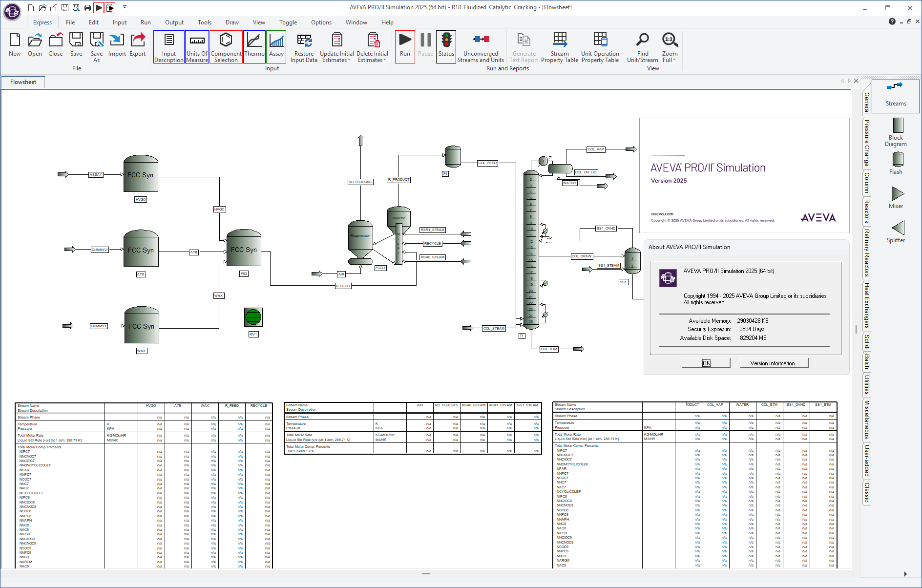Image resolution: width=922 pixels, height=588 pixels.
Task: Open Find Unit/Stream search
Action: click(x=642, y=46)
